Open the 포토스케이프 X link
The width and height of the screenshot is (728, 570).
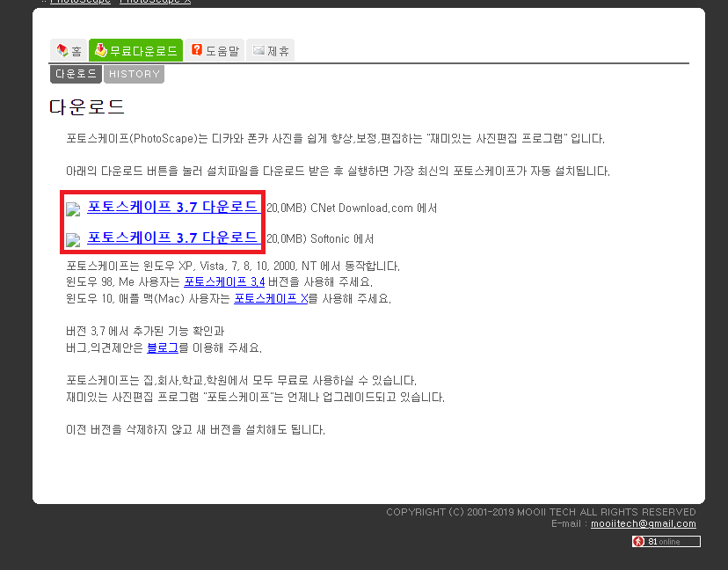[x=271, y=298]
